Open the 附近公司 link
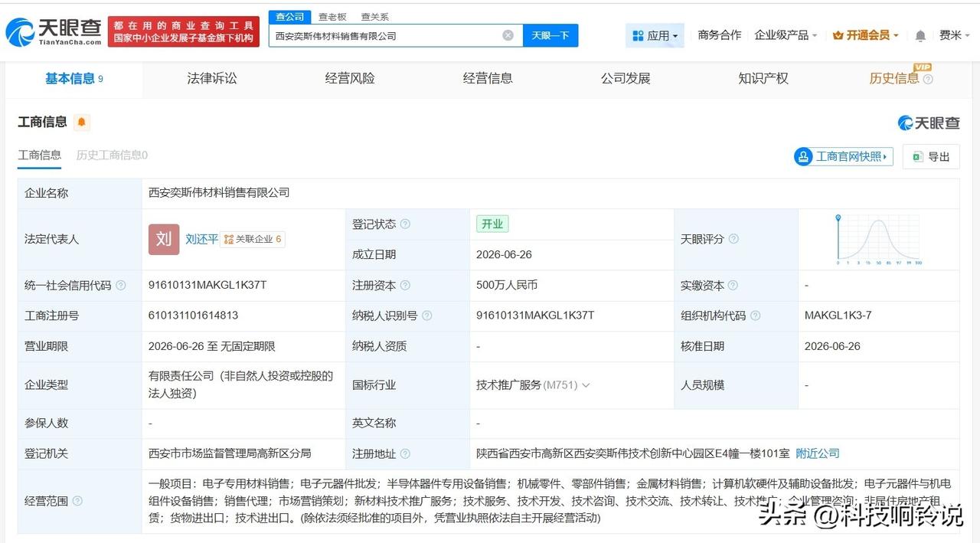This screenshot has height=543, width=980. 818,453
